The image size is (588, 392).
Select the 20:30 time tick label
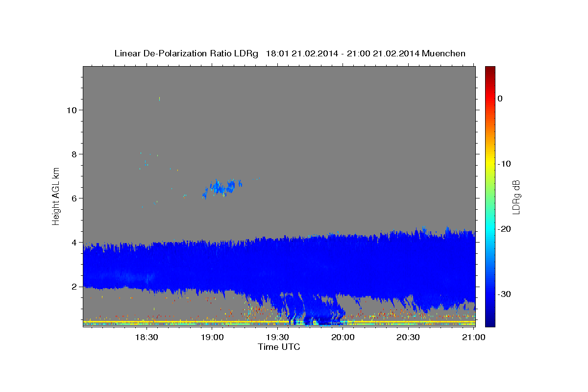(x=408, y=338)
